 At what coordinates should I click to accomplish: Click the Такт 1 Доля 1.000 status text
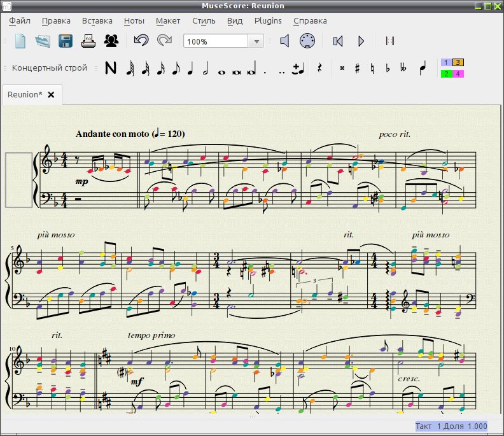tap(451, 426)
